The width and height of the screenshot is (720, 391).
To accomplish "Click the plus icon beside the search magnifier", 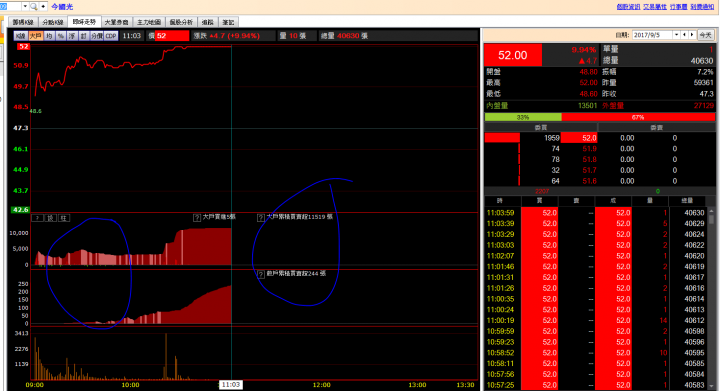I will tap(43, 6).
